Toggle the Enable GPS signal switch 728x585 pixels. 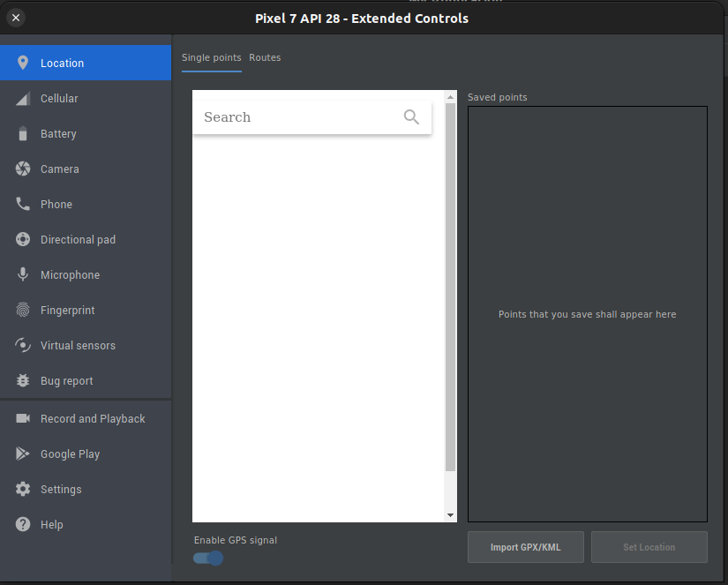click(208, 558)
